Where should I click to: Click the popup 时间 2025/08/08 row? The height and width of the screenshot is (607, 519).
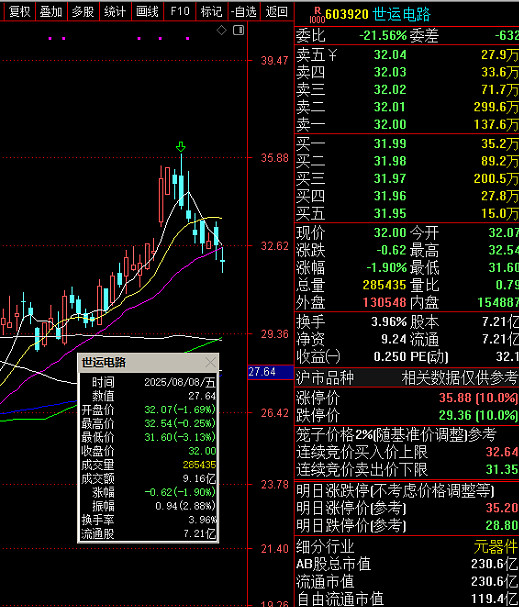point(149,382)
